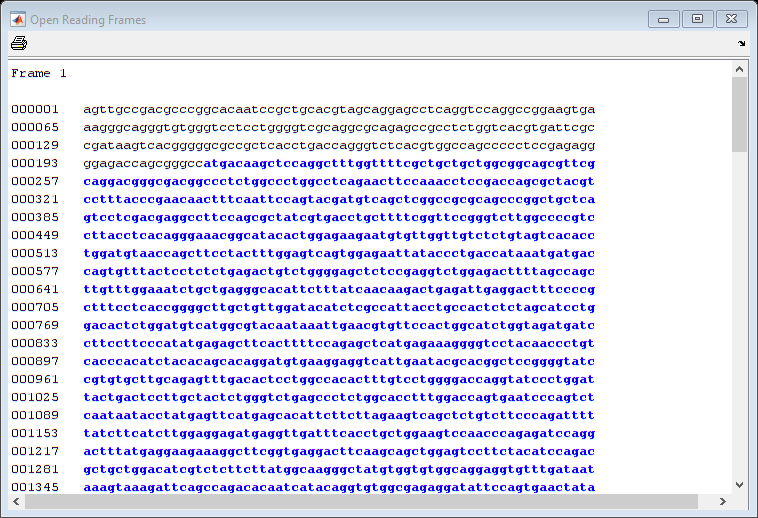Click position label 000385
This screenshot has height=518, width=758.
click(35, 217)
